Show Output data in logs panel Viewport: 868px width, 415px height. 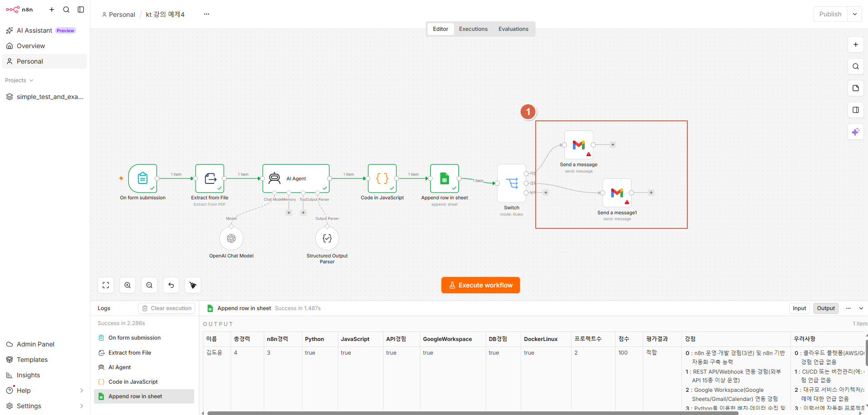coord(826,308)
